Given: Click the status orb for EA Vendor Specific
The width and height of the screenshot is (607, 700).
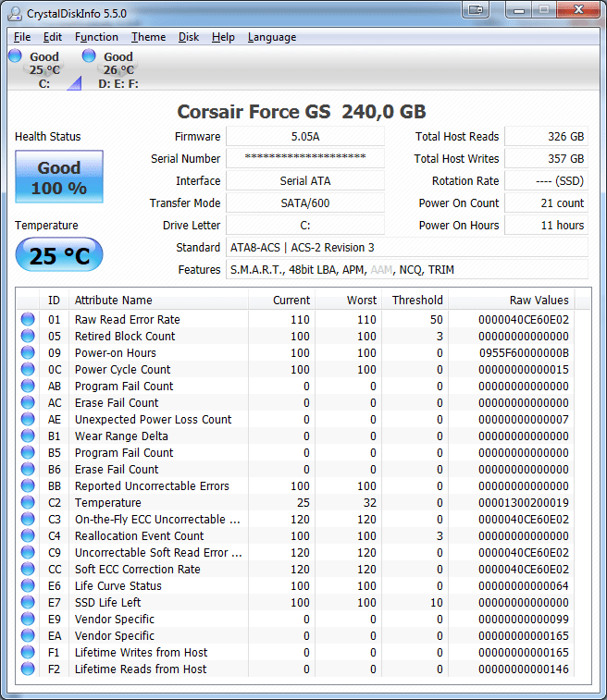Looking at the screenshot, I should click(28, 635).
